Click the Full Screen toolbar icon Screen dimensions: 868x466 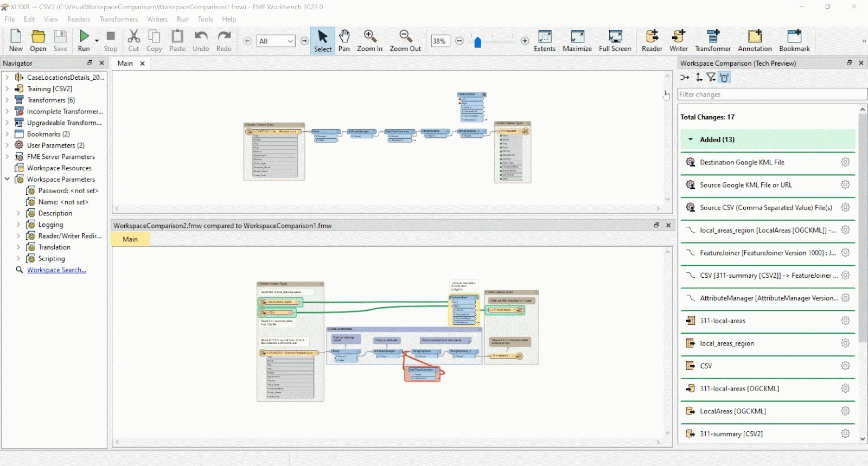[x=615, y=41]
